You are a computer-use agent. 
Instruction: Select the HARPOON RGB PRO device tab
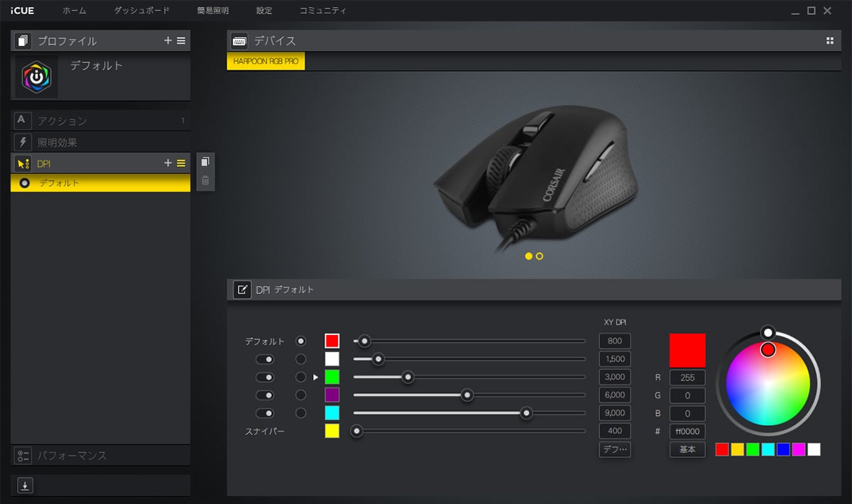point(266,62)
